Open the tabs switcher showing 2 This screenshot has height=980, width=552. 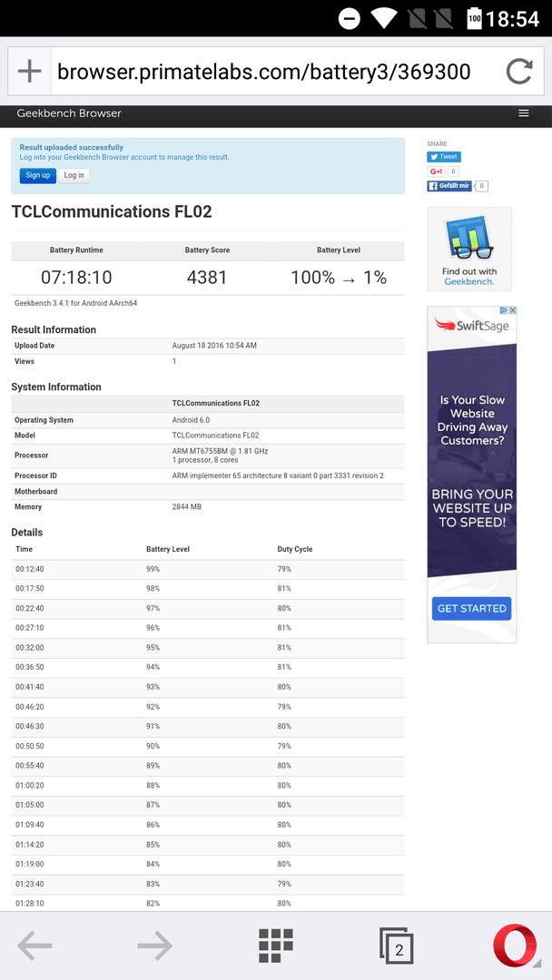[397, 945]
